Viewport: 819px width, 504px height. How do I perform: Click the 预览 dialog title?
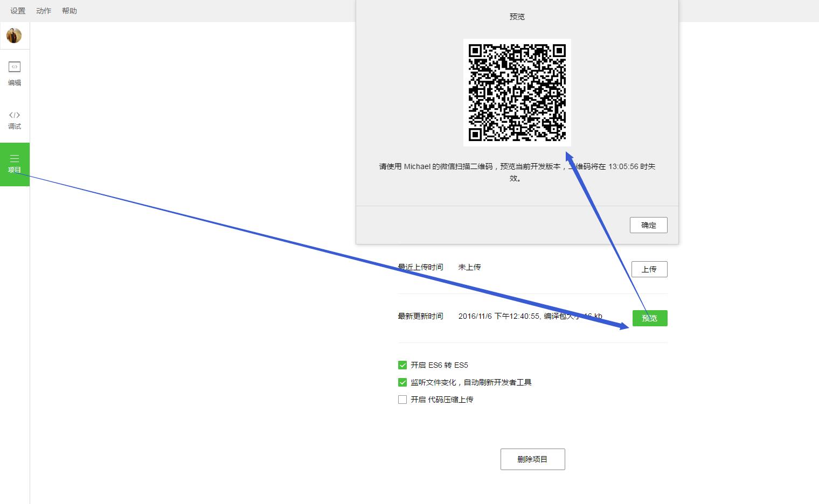(x=517, y=17)
